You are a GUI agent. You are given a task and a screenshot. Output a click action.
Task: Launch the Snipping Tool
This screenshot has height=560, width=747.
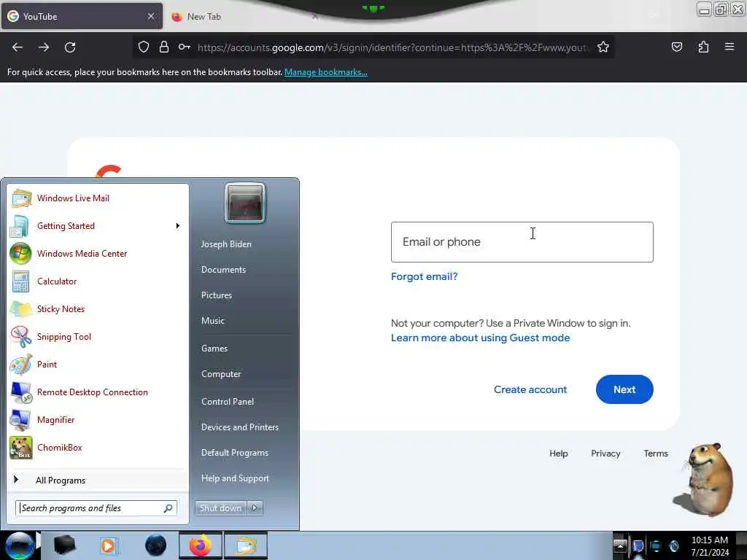point(64,337)
